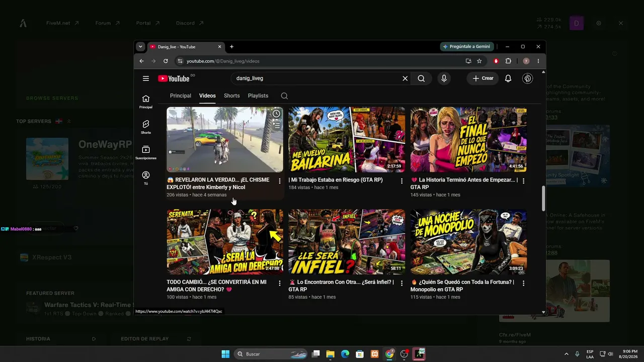Image resolution: width=644 pixels, height=362 pixels.
Task: Open Shorts in the YouTube sidebar
Action: tap(146, 127)
